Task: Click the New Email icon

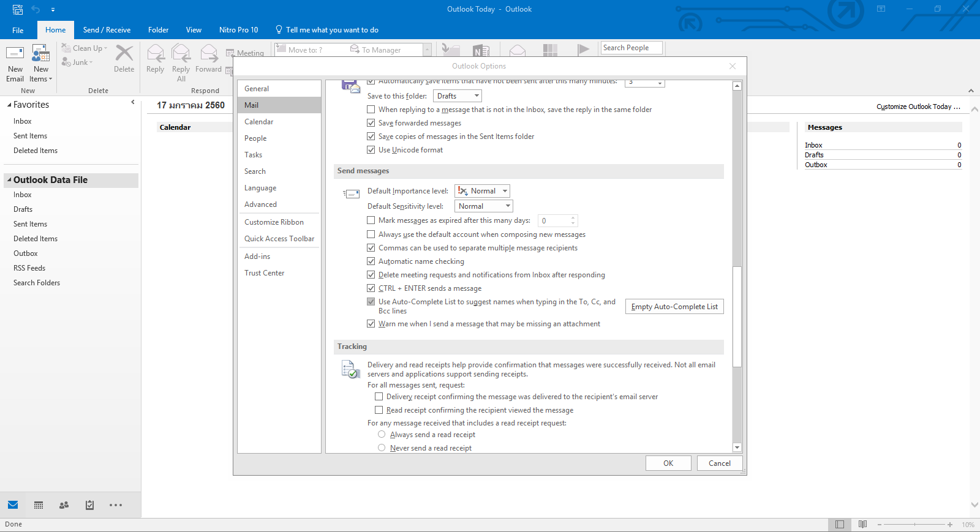Action: (15, 54)
